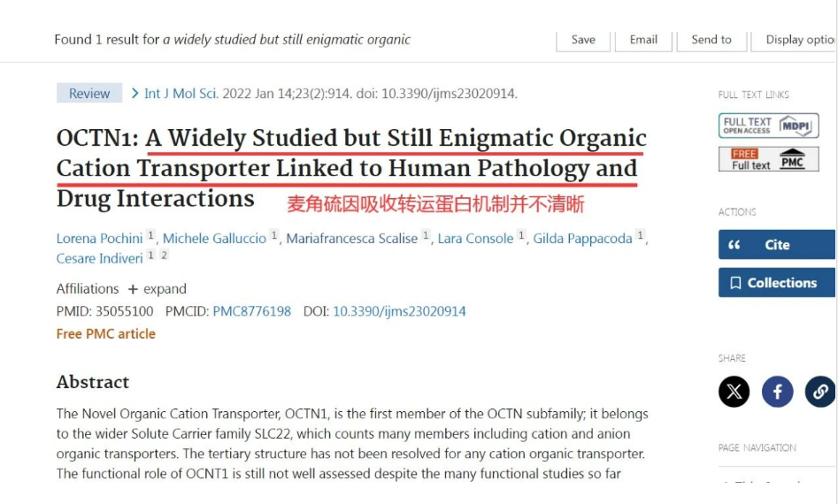Open author Cesare Indiveri's link
This screenshot has width=838, height=504.
(x=99, y=258)
